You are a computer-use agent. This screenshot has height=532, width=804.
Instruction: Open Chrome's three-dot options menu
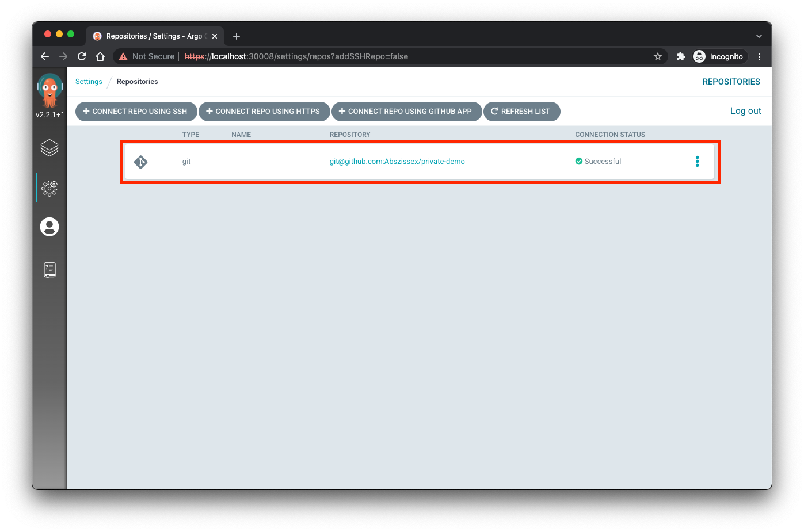click(759, 56)
